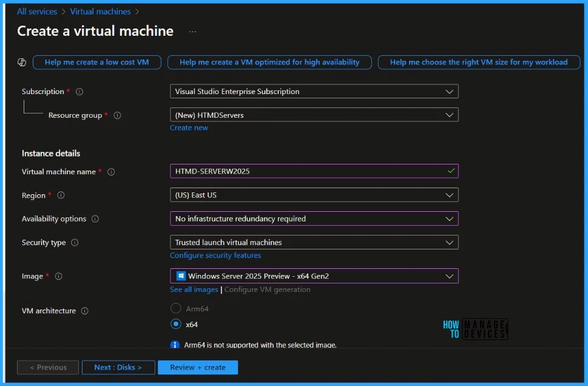Go to the All services breadcrumb

pos(37,12)
